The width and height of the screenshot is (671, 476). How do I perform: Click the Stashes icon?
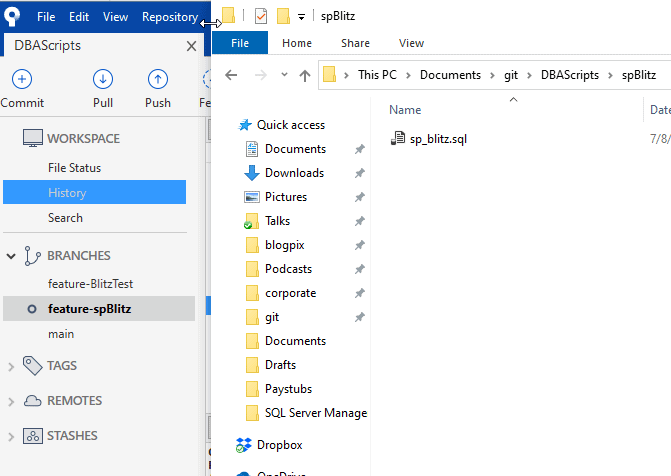coord(33,436)
